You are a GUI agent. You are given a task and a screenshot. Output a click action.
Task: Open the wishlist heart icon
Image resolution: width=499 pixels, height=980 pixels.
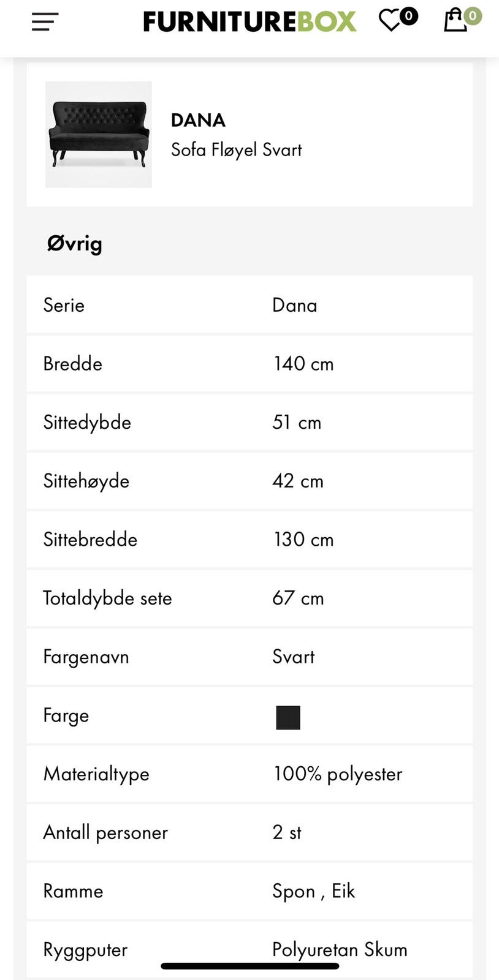pos(390,21)
